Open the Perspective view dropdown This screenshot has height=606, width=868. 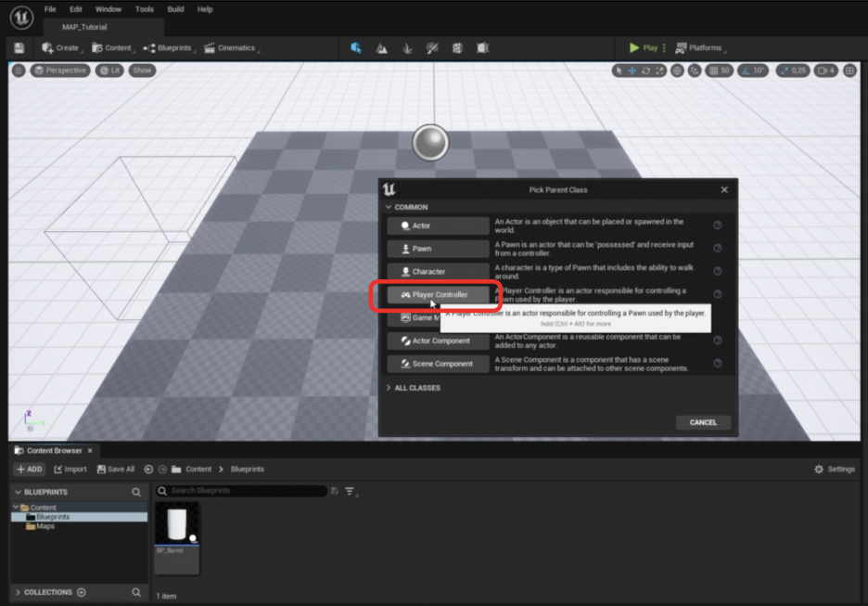click(59, 71)
